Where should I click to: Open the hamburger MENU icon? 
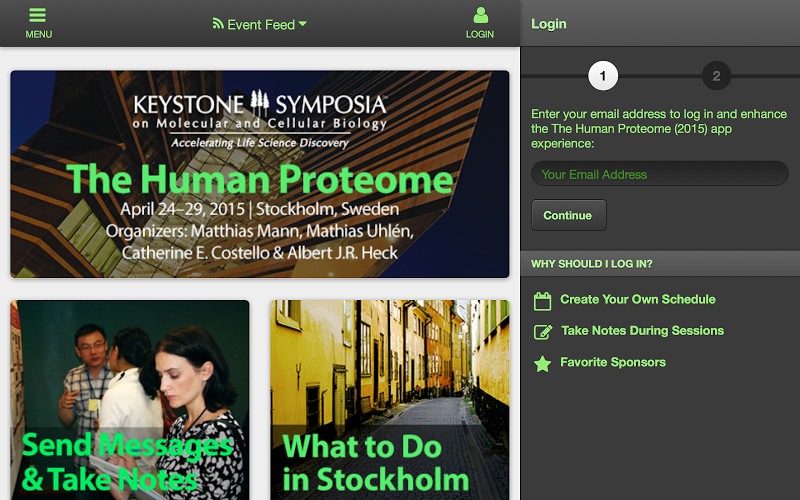(38, 15)
